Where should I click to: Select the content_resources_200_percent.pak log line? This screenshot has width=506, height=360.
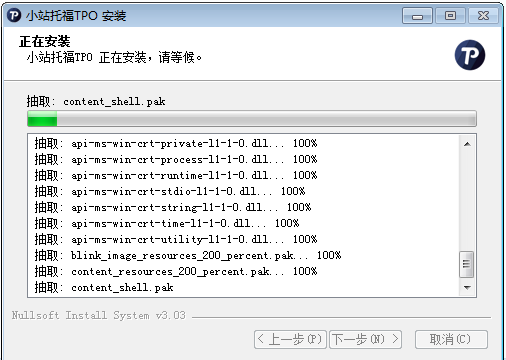(176, 271)
